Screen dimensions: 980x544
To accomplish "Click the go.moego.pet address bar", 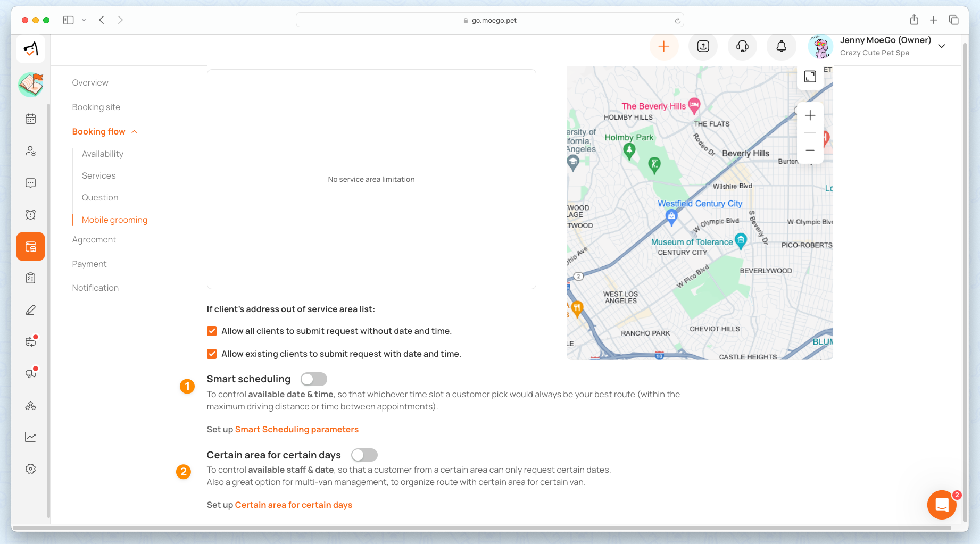I will click(490, 20).
